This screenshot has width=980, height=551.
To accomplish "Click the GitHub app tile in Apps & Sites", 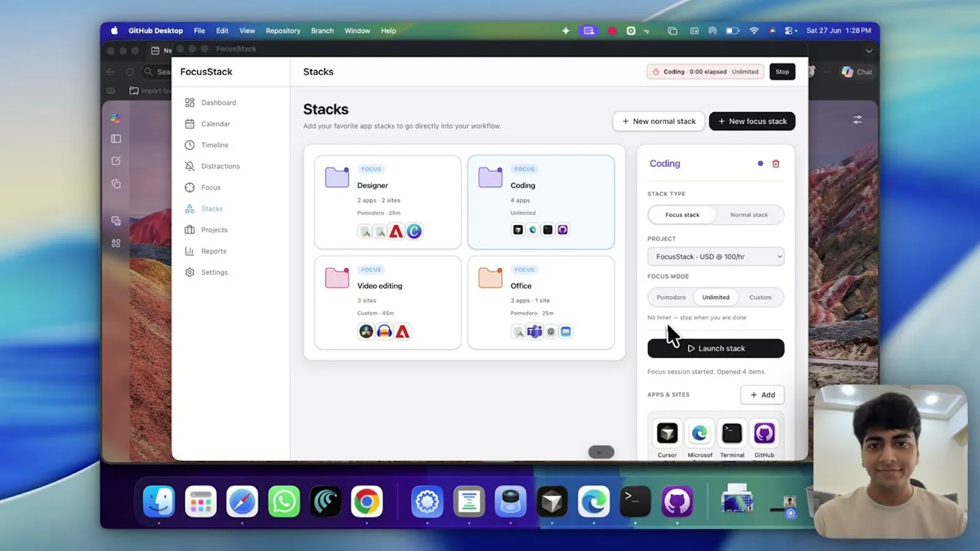I will click(764, 433).
